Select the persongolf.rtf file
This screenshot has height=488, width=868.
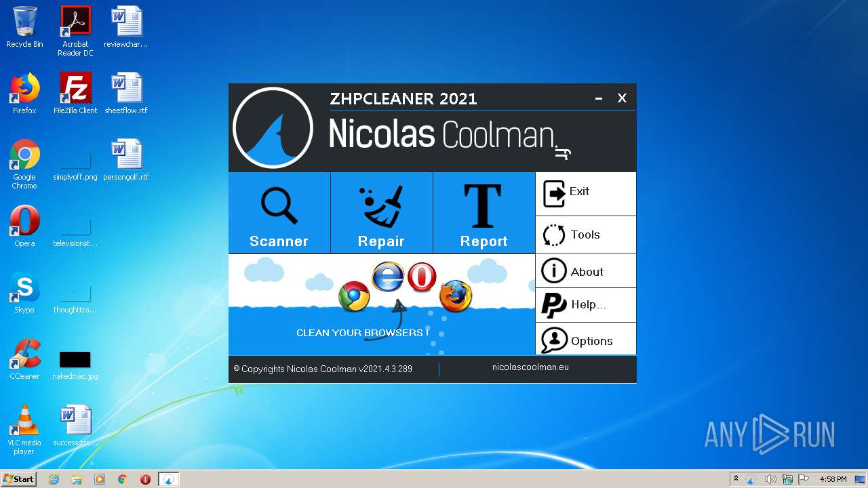[126, 160]
